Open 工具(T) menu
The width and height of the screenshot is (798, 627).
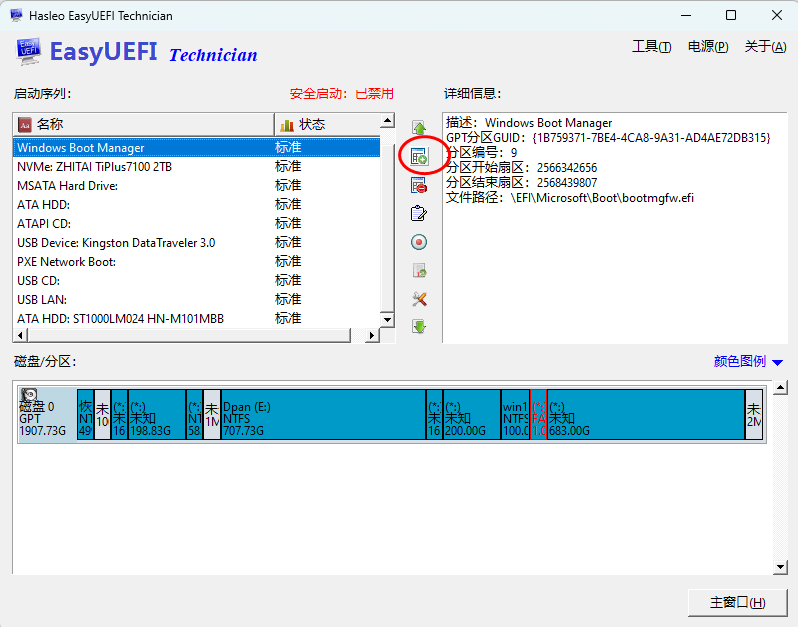click(x=651, y=47)
